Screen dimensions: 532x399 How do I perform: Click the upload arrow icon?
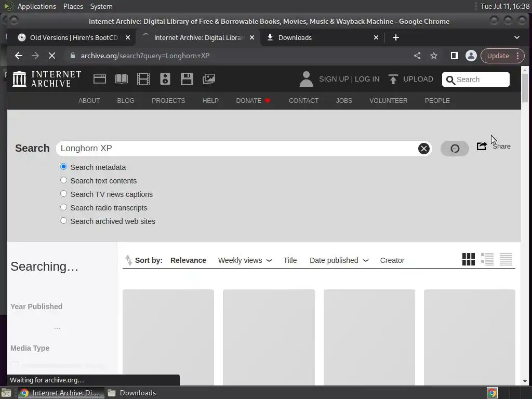[x=393, y=79]
